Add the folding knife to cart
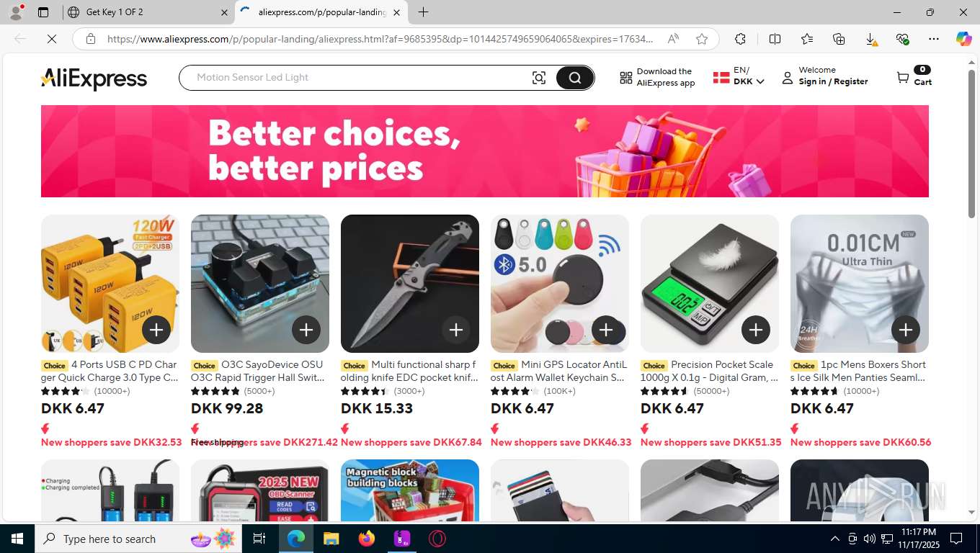The image size is (980, 553). [x=456, y=330]
